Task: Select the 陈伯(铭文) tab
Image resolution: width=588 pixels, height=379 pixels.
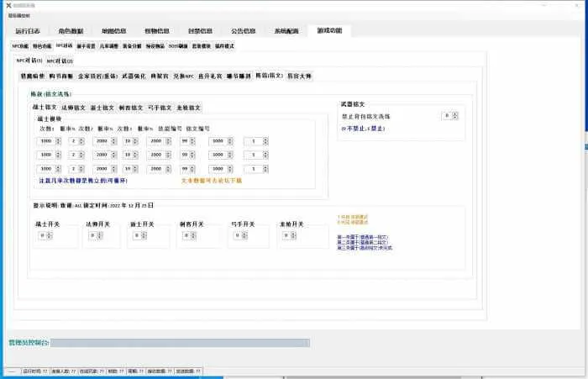Action: (270, 76)
